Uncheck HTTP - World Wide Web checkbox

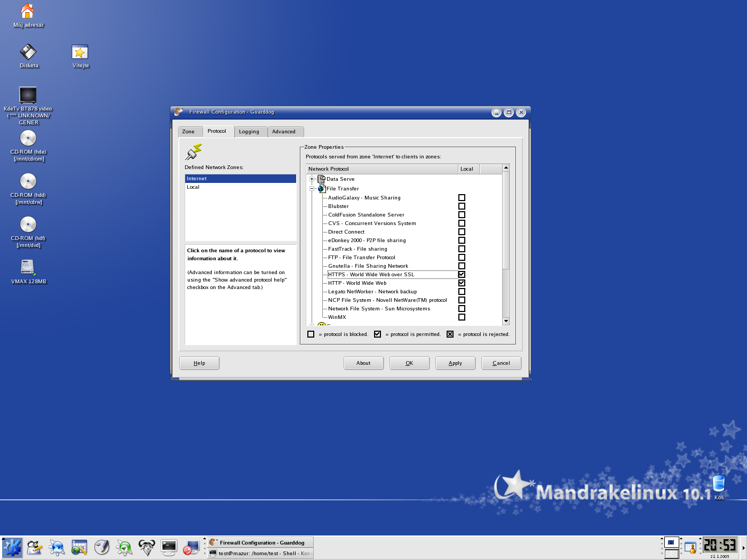(462, 283)
